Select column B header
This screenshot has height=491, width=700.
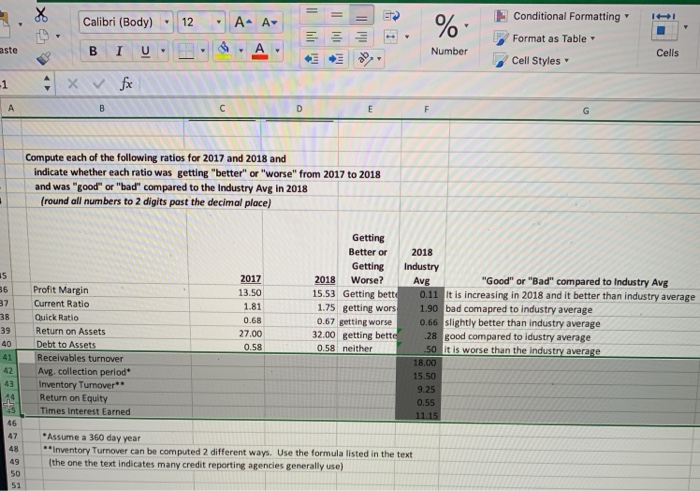(x=102, y=108)
